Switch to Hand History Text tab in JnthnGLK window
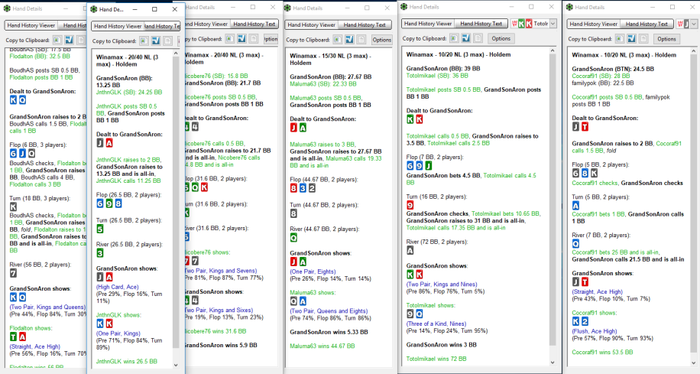 point(162,26)
